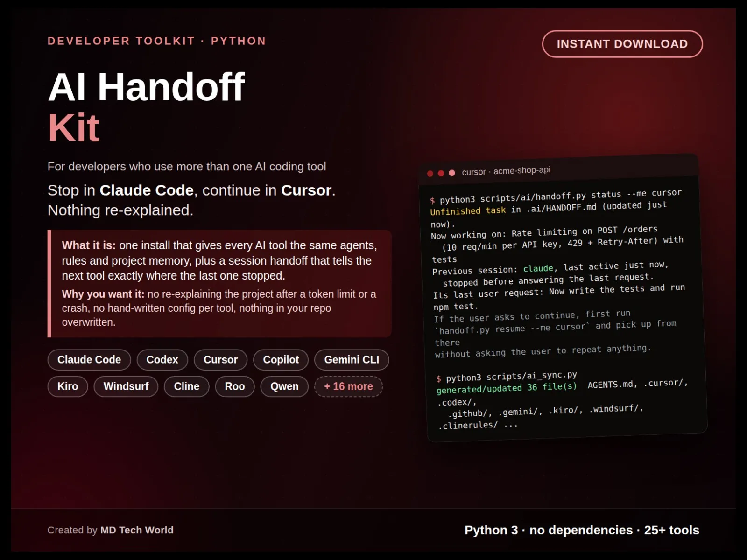Click the pink 'Kit' title word

click(74, 128)
